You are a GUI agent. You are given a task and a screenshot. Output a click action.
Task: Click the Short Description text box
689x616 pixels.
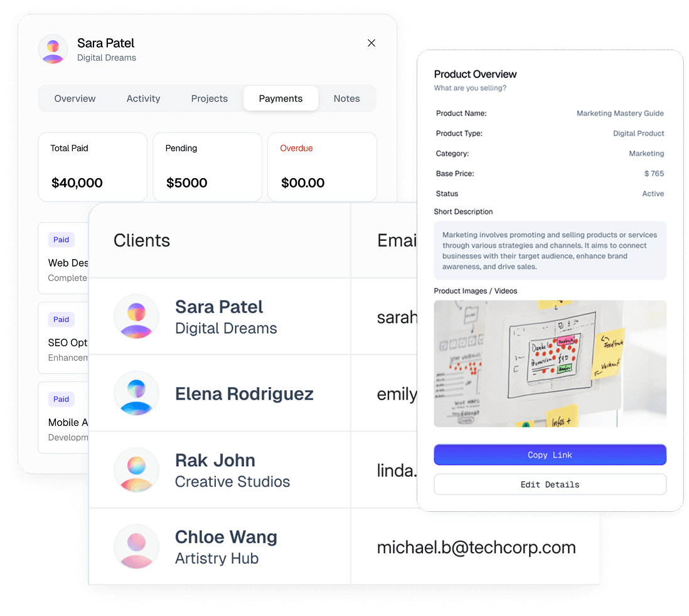pyautogui.click(x=550, y=251)
